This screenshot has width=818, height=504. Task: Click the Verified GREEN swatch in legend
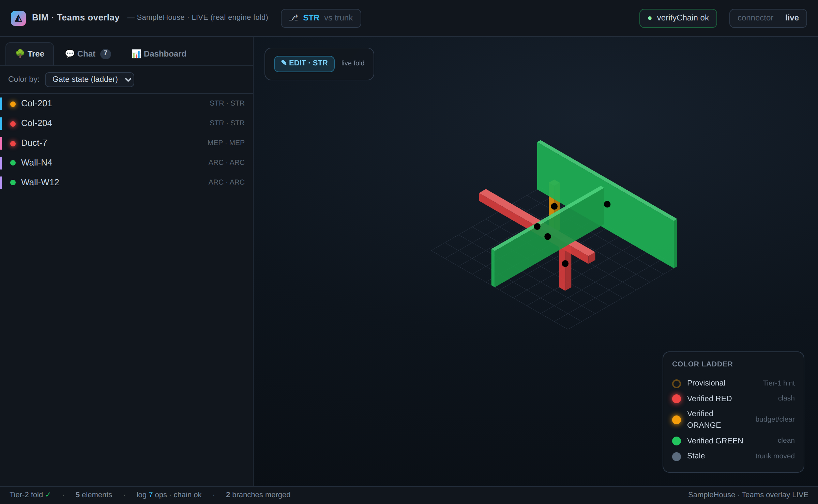(676, 441)
